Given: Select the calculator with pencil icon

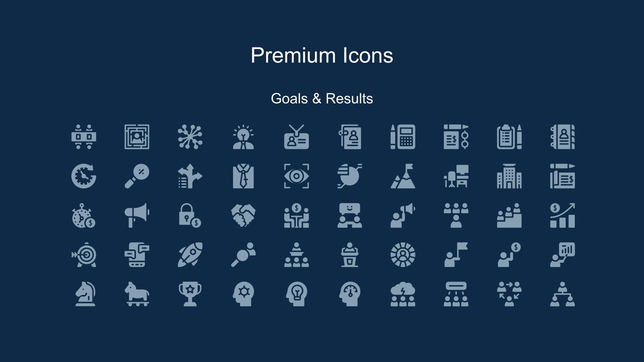Looking at the screenshot, I should 403,137.
